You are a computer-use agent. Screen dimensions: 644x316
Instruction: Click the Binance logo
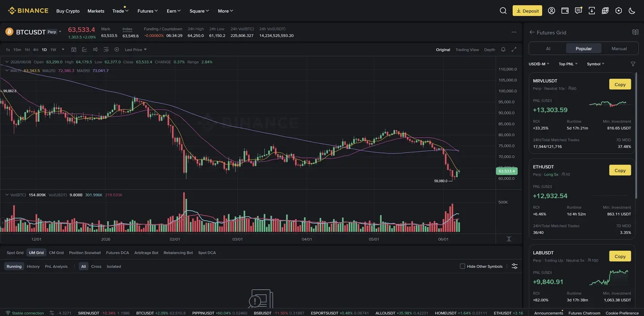[28, 11]
